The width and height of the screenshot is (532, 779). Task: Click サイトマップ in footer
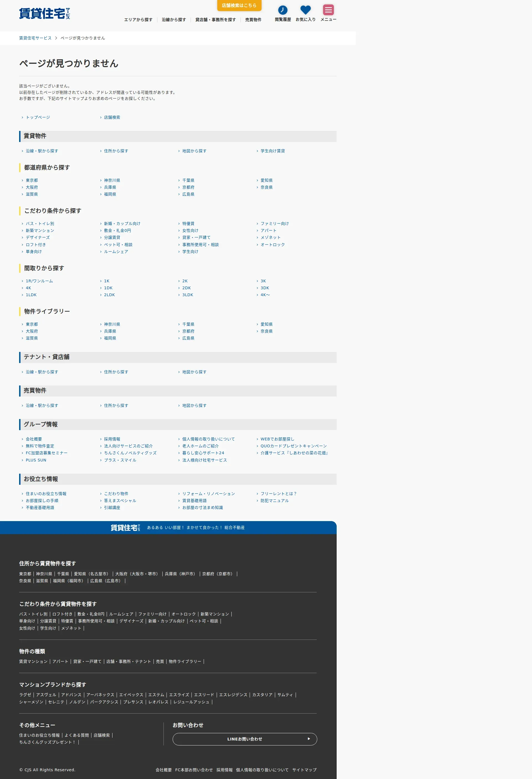tap(304, 770)
